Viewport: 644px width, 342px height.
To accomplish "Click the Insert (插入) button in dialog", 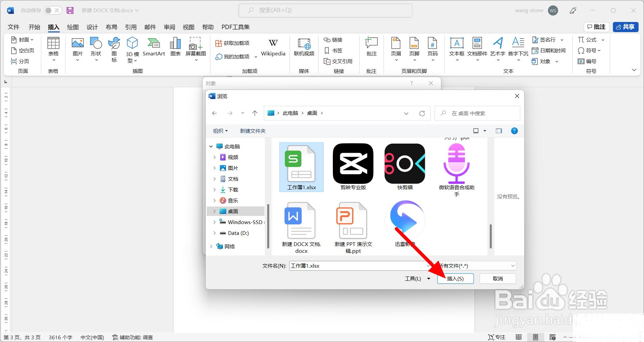I will point(455,278).
